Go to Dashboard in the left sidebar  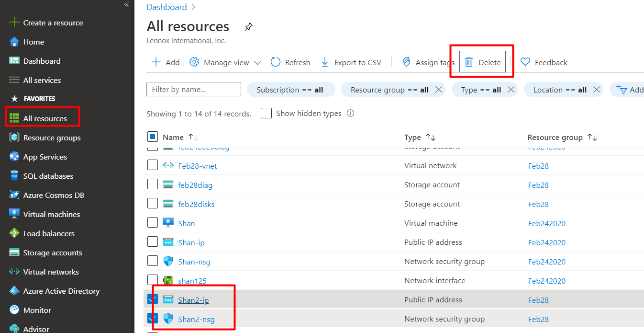42,61
